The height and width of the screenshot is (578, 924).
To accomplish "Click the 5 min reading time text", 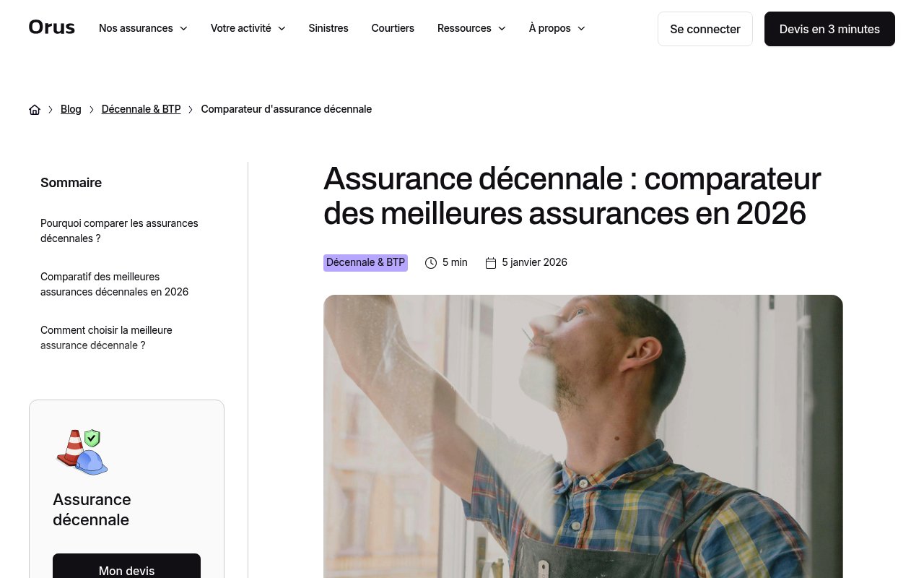I will coord(455,263).
